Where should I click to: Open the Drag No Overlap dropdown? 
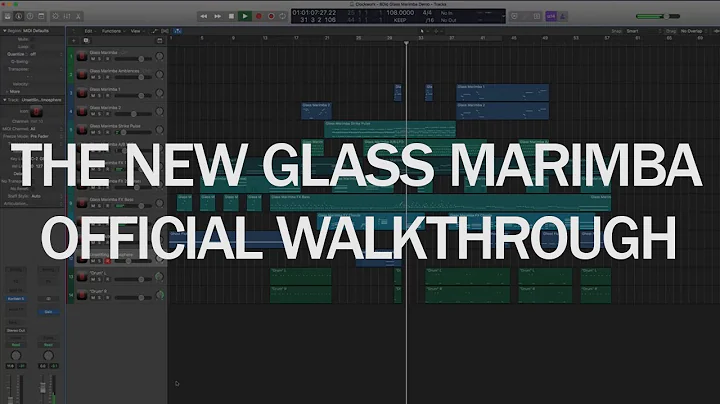(x=693, y=31)
